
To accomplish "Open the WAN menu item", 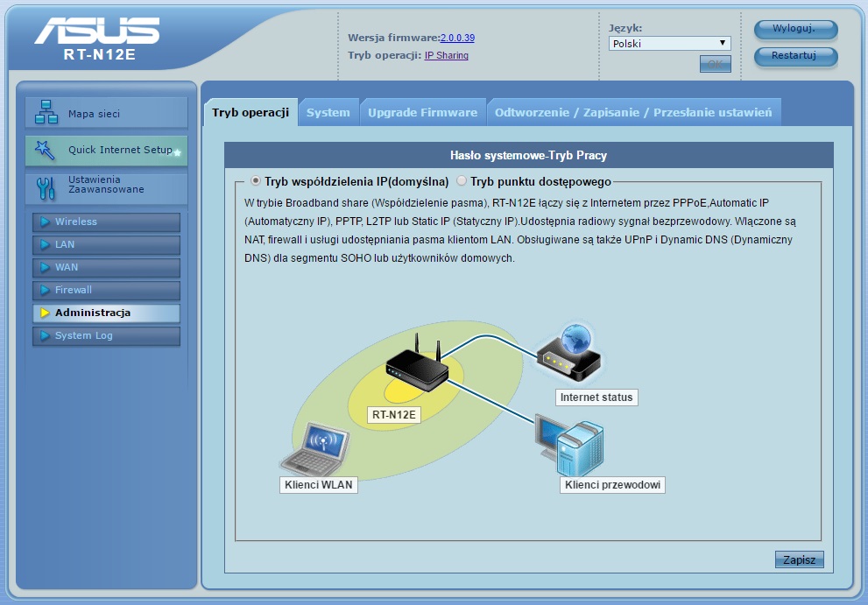I will [x=106, y=267].
